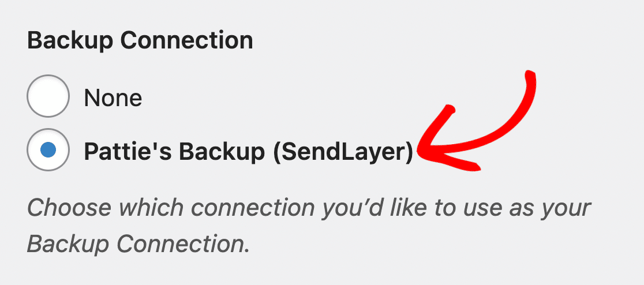Disable backup by choosing None
644x285 pixels.
(48, 96)
